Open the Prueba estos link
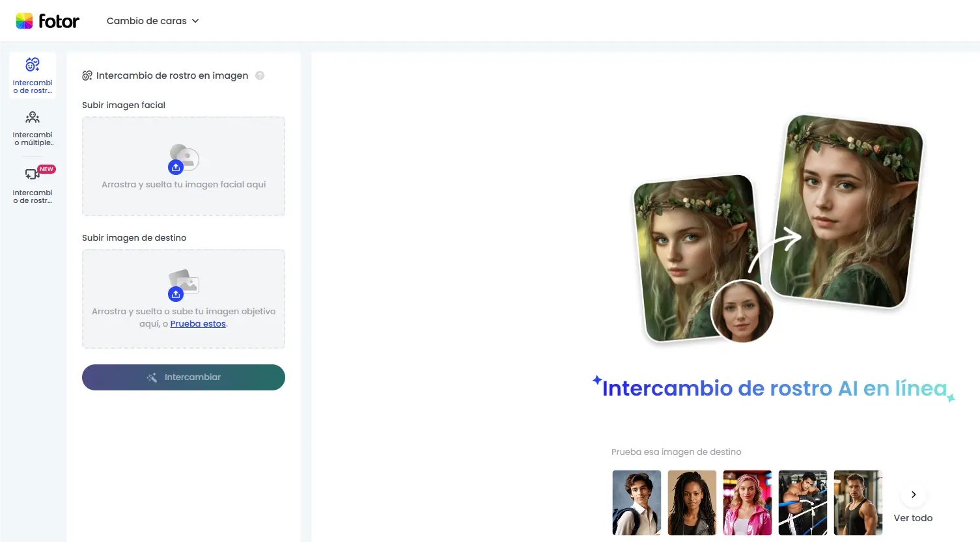 [x=198, y=324]
